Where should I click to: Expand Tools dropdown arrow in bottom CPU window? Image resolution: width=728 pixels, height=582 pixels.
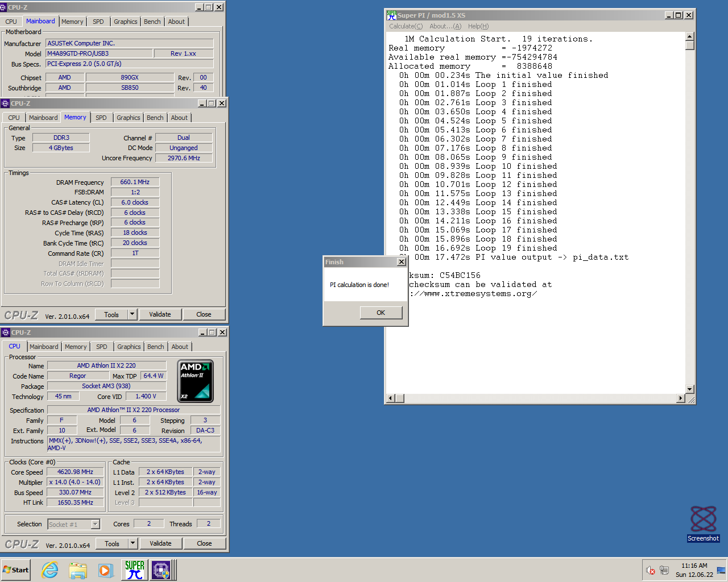pyautogui.click(x=133, y=543)
